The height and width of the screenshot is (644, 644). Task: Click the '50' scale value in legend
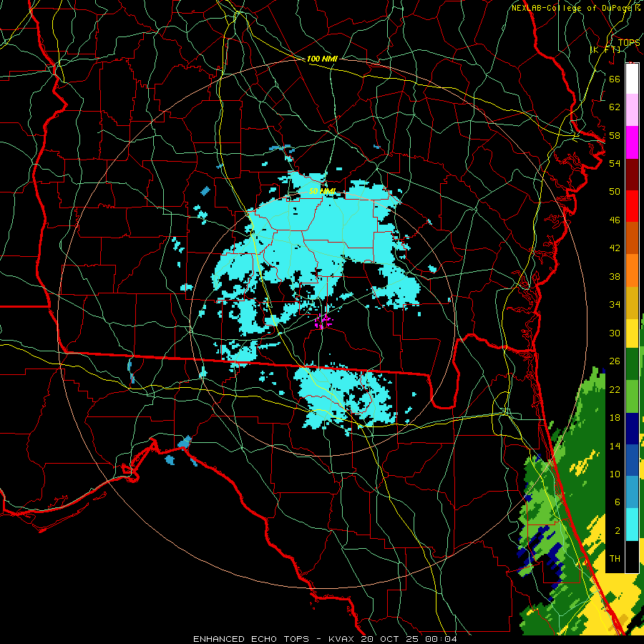point(615,191)
